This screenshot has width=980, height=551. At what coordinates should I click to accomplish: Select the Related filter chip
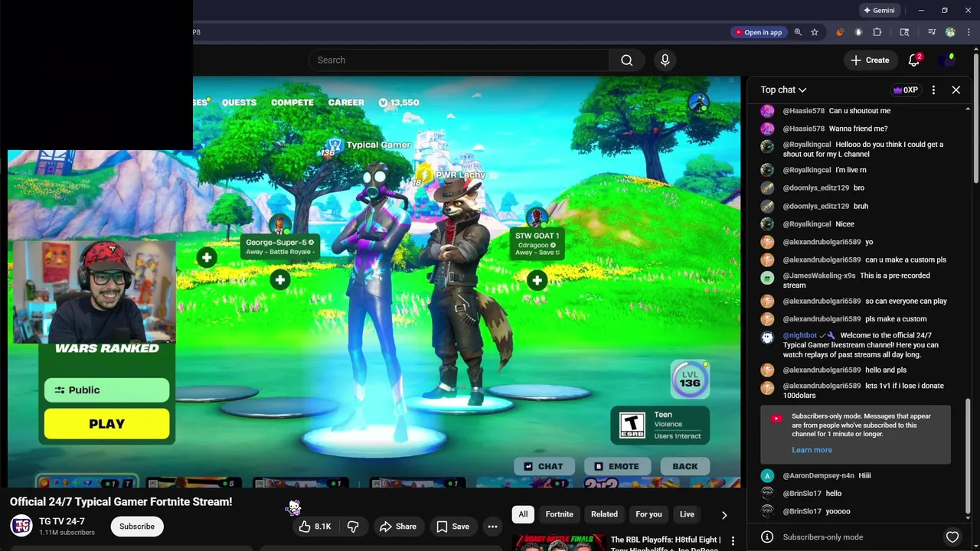coord(604,514)
